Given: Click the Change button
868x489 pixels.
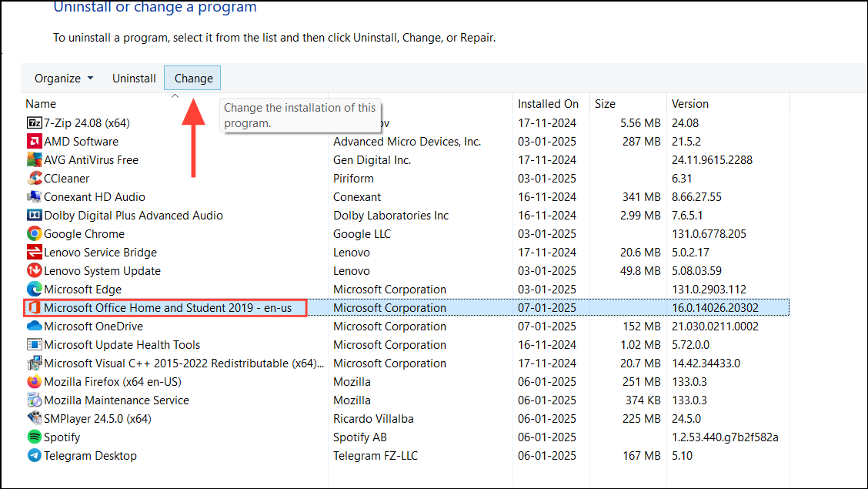Looking at the screenshot, I should tap(192, 78).
